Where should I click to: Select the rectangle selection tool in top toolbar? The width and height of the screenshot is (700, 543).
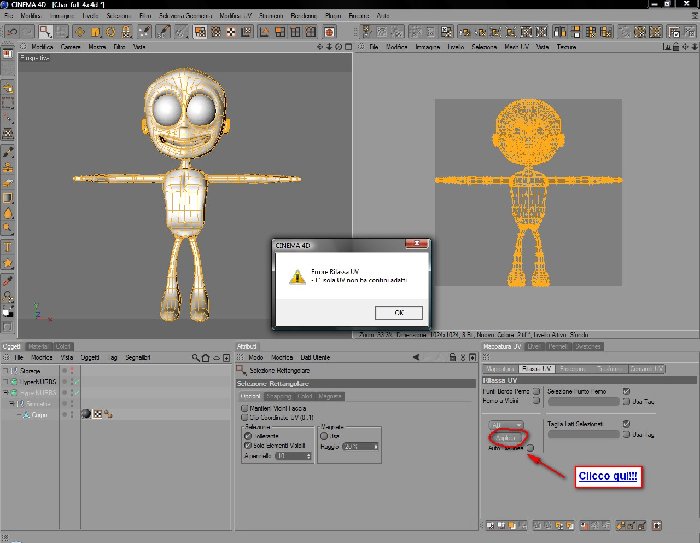[x=45, y=32]
